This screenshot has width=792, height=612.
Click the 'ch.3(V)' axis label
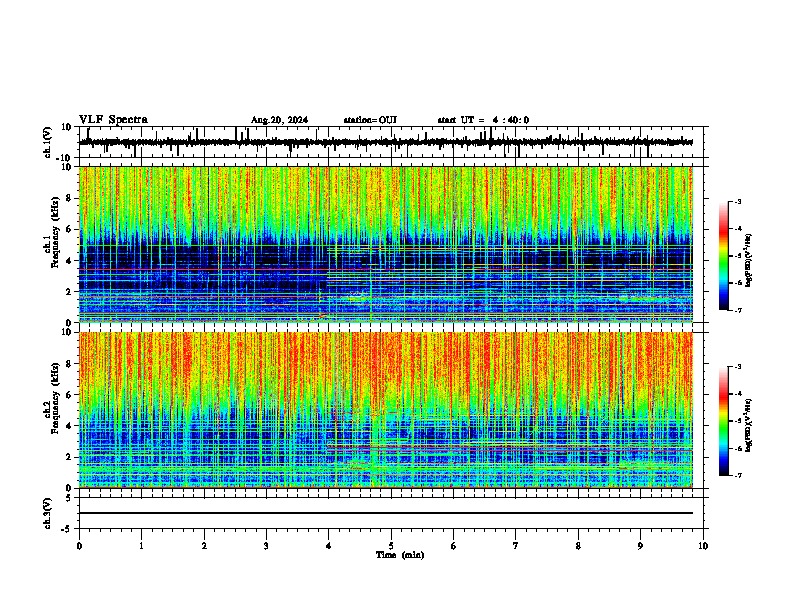[x=47, y=513]
